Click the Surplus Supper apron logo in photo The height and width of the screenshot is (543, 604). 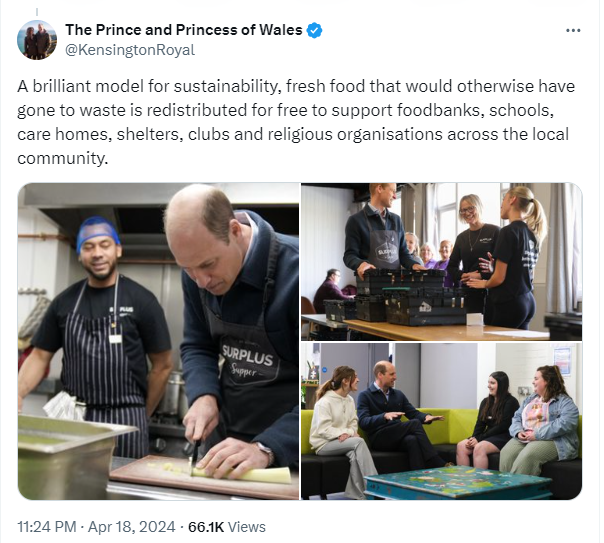pos(247,360)
